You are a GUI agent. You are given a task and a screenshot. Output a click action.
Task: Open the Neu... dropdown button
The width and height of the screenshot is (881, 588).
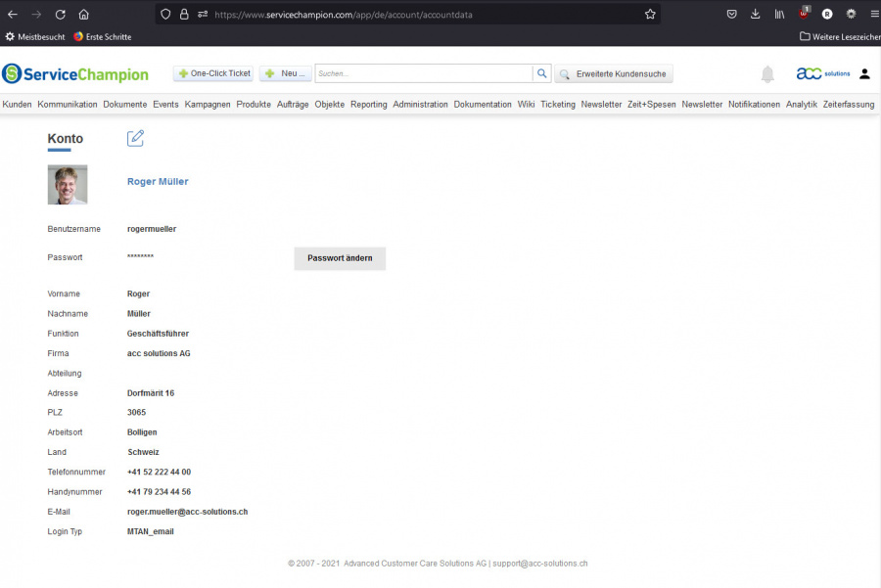click(x=286, y=73)
